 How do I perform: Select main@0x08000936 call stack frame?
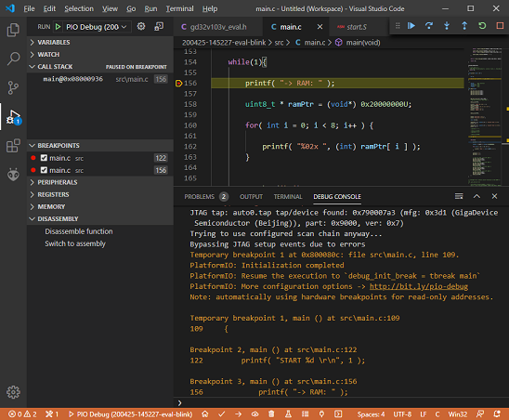100,79
